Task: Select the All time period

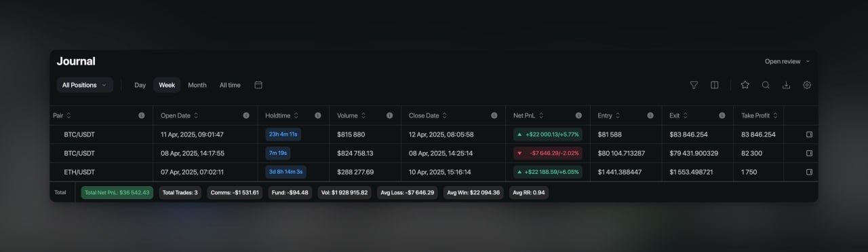Action: tap(230, 85)
